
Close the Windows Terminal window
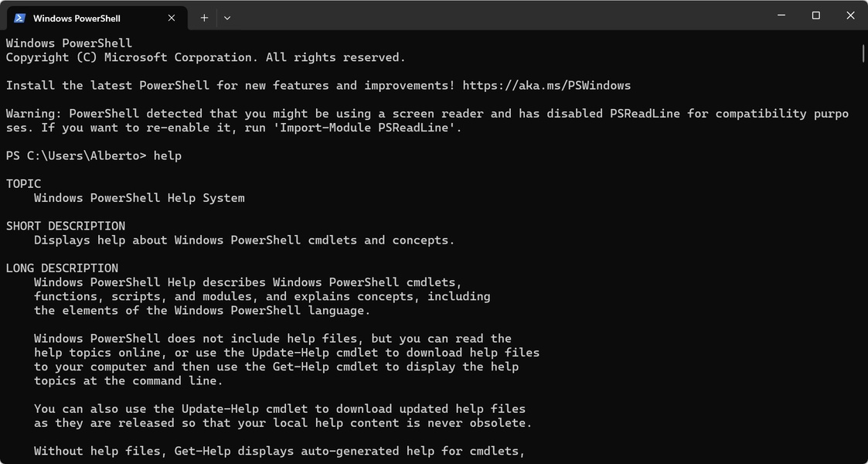pyautogui.click(x=850, y=15)
